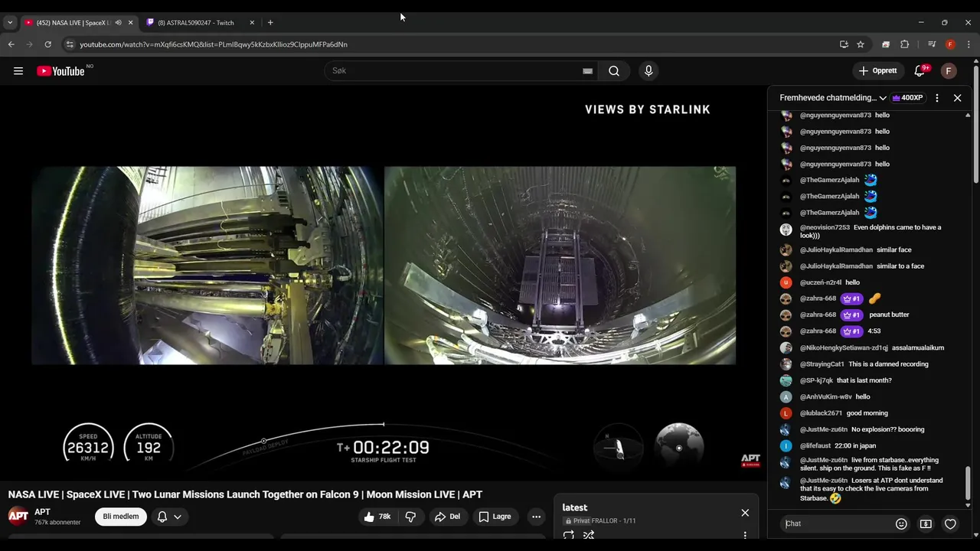Dislike the video with thumbs down

click(410, 517)
